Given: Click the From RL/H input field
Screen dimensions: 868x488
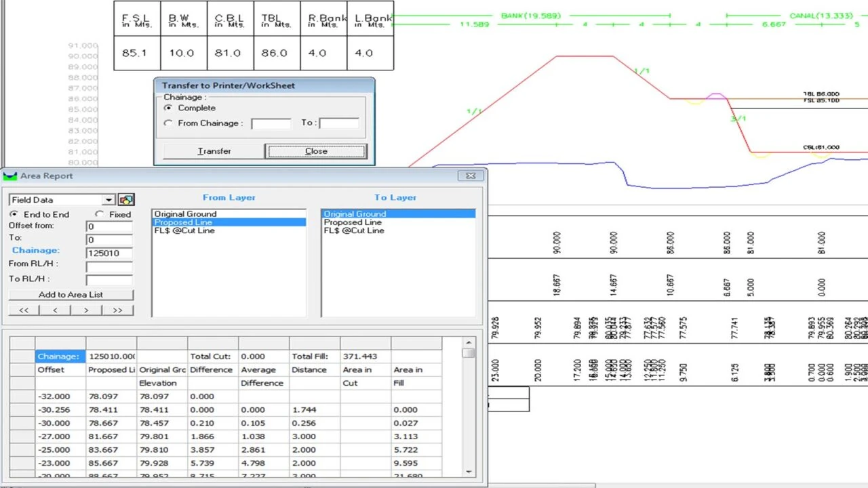Looking at the screenshot, I should (109, 266).
